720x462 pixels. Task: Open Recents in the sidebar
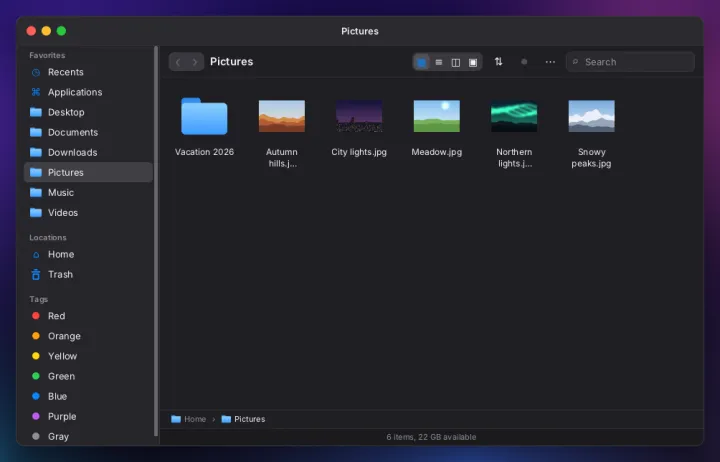click(88, 72)
